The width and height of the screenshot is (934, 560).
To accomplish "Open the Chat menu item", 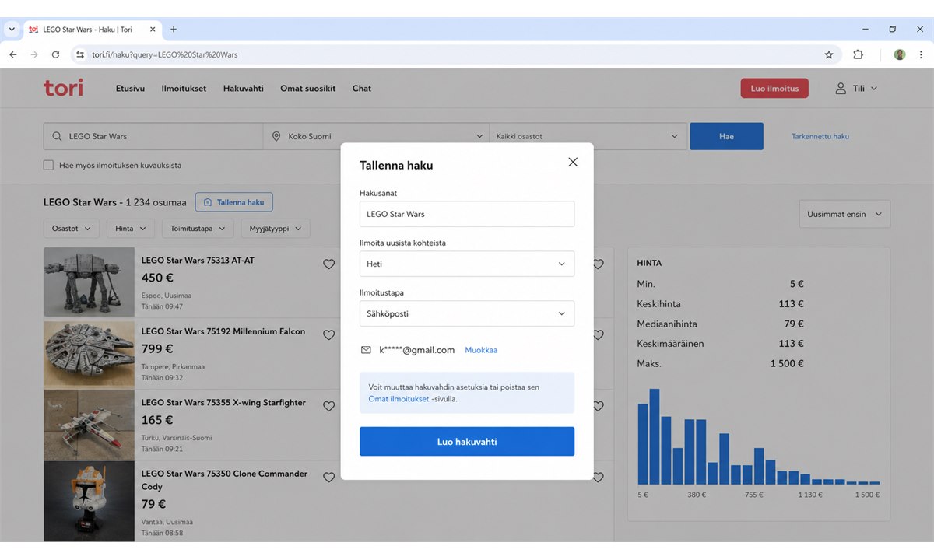I will point(362,89).
